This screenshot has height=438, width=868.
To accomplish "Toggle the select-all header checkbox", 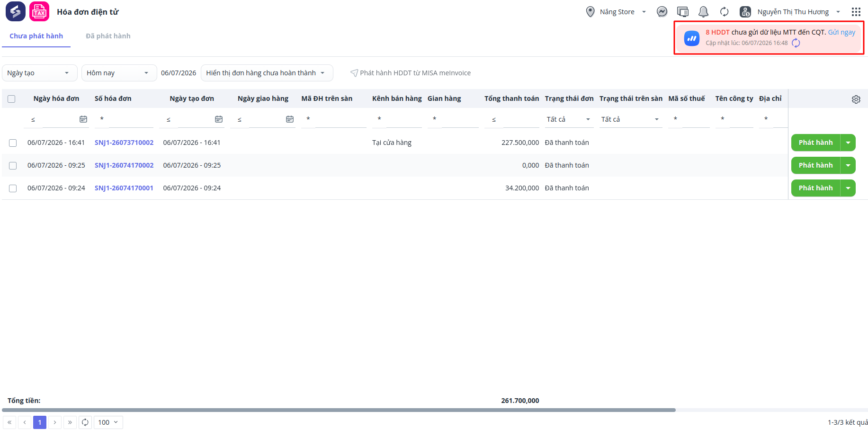I will (x=11, y=99).
